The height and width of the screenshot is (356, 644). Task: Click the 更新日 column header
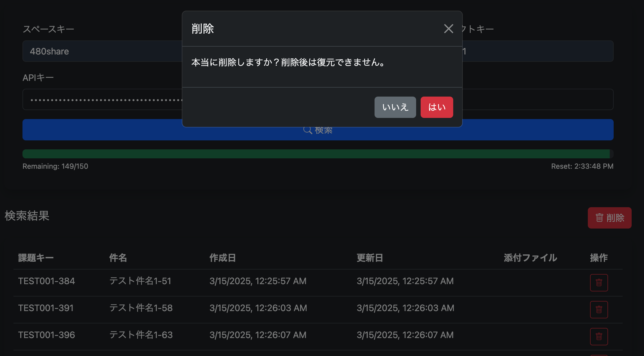tap(370, 258)
